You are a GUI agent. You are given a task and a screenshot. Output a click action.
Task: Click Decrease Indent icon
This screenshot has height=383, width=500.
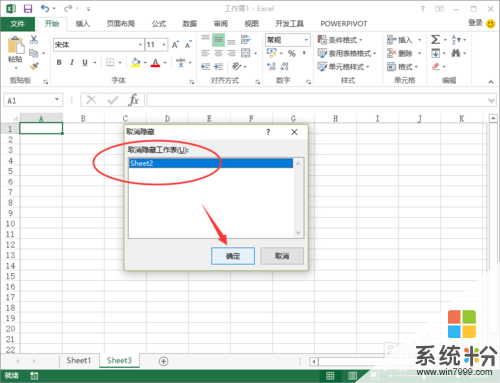tap(205, 67)
